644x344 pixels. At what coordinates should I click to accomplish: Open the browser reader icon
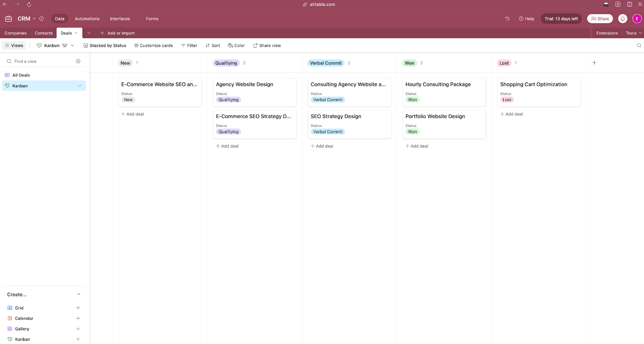(618, 4)
